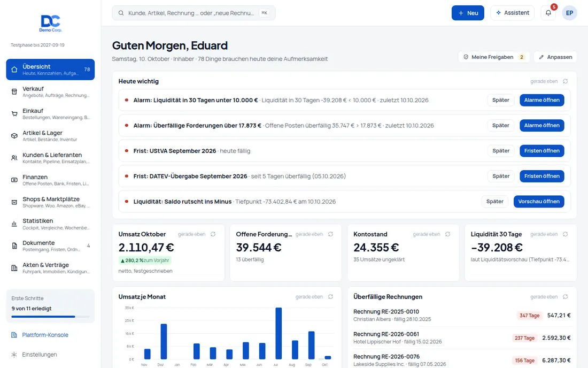Refresh the Heute wichtig panel
The height and width of the screenshot is (368, 588).
[565, 81]
